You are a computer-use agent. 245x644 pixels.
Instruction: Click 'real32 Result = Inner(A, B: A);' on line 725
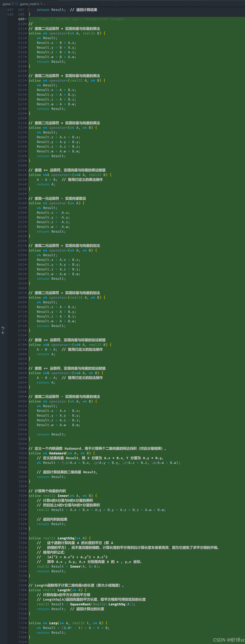click(x=68, y=566)
